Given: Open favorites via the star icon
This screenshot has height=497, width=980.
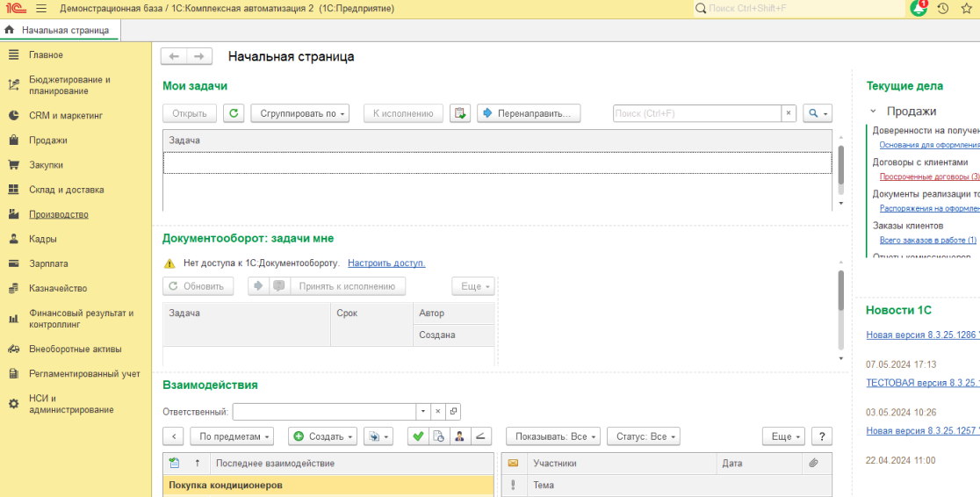Looking at the screenshot, I should pos(966,9).
